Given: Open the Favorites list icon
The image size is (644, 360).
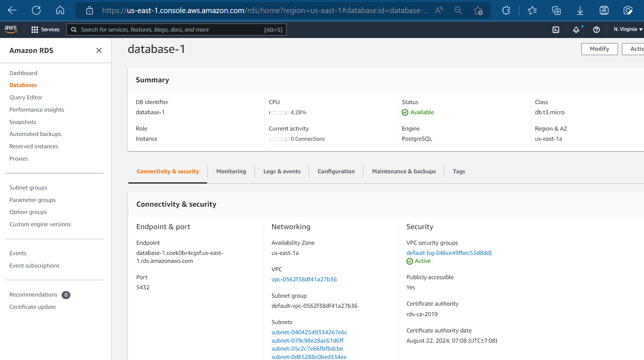Looking at the screenshot, I should tap(532, 11).
